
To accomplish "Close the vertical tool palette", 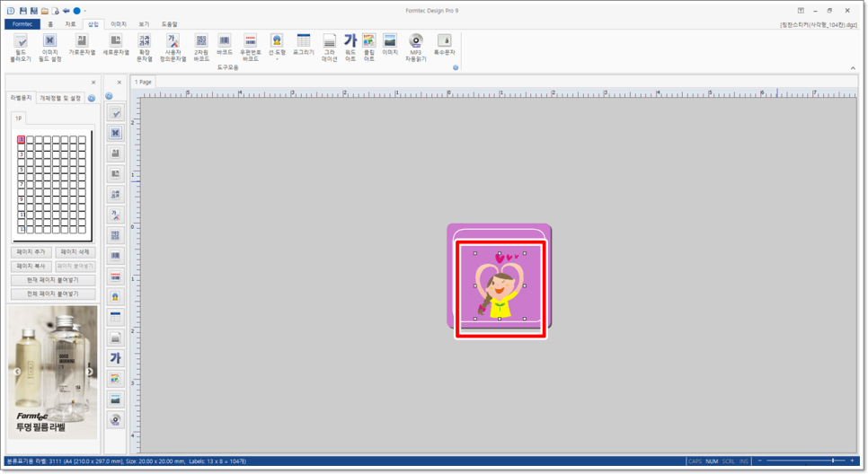I will [119, 83].
